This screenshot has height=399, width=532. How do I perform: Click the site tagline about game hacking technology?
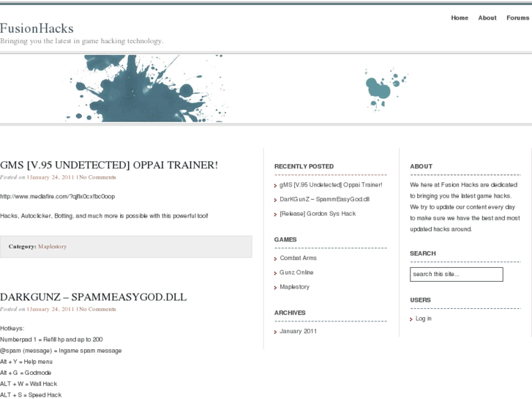82,41
